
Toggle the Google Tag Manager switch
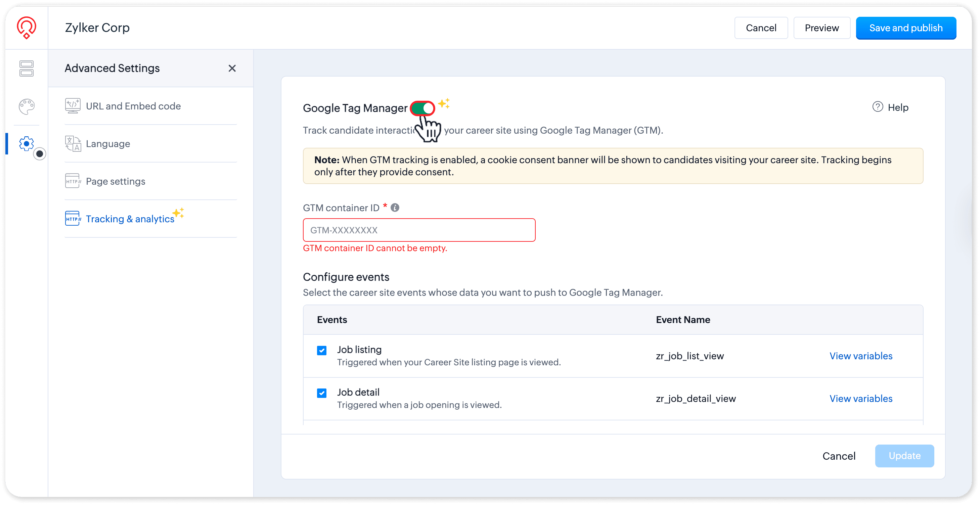tap(422, 108)
